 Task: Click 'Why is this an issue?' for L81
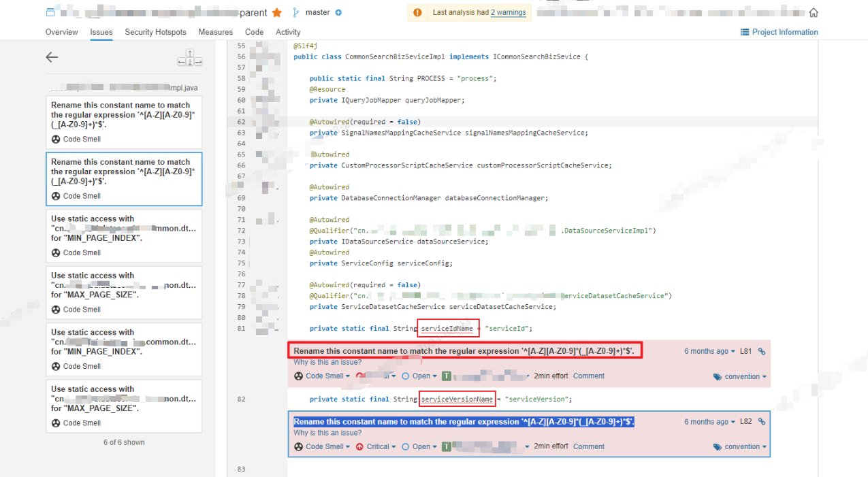click(x=327, y=362)
